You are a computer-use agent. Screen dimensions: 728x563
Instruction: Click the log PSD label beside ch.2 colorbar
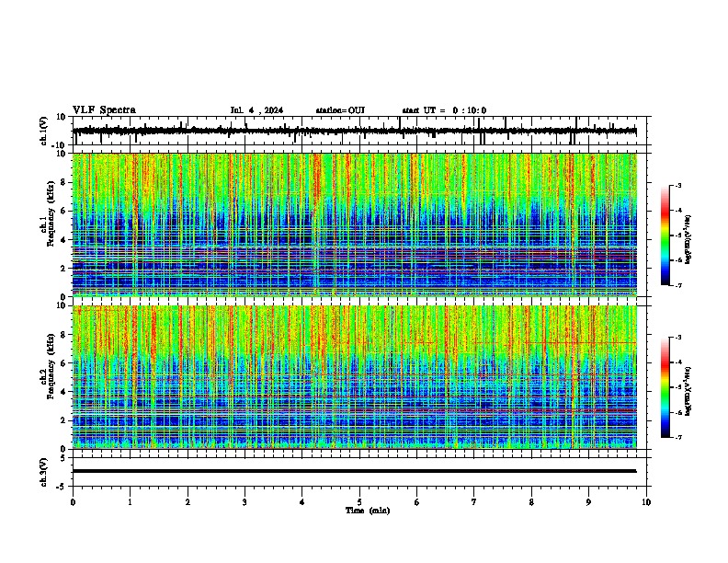click(688, 391)
